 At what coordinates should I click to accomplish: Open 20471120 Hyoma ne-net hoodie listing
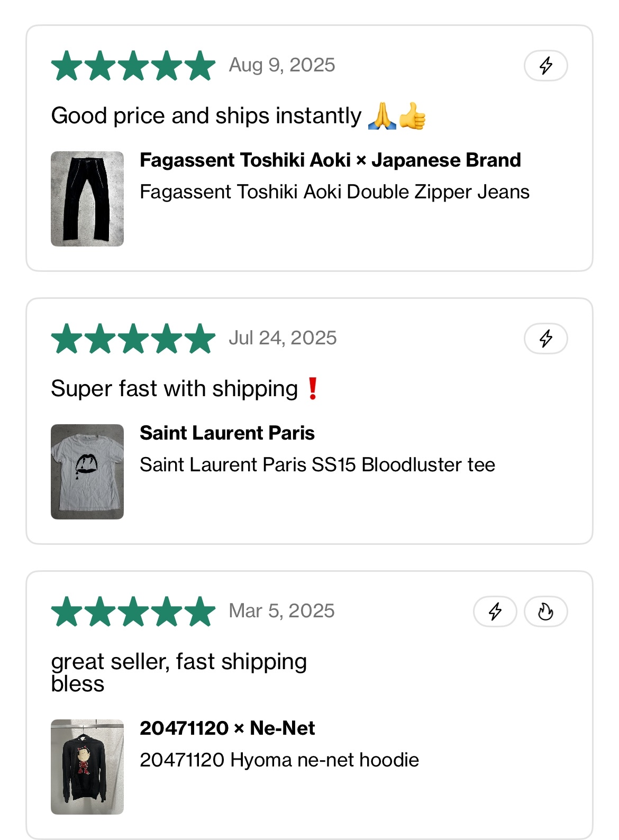pos(279,760)
